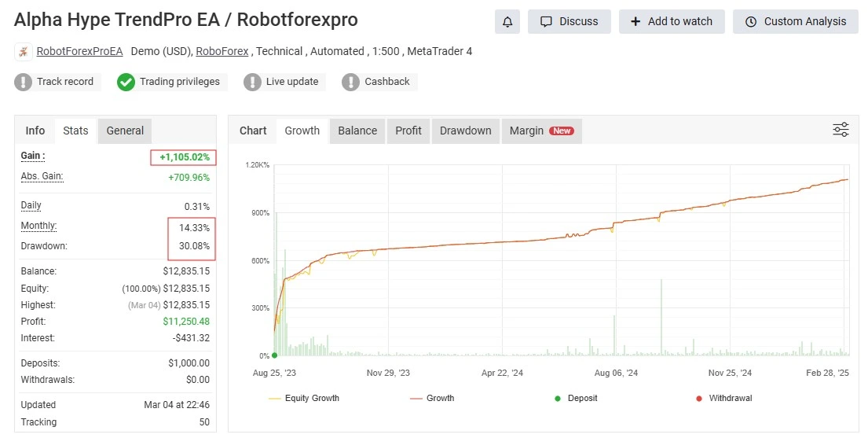Image resolution: width=868 pixels, height=438 pixels.
Task: Open the General tab
Action: [x=125, y=131]
